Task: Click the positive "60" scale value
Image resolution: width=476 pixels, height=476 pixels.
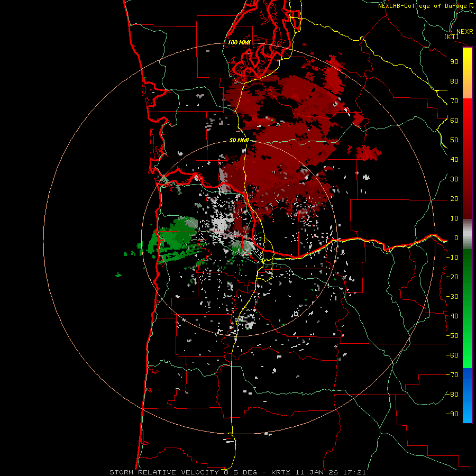Action: click(454, 121)
